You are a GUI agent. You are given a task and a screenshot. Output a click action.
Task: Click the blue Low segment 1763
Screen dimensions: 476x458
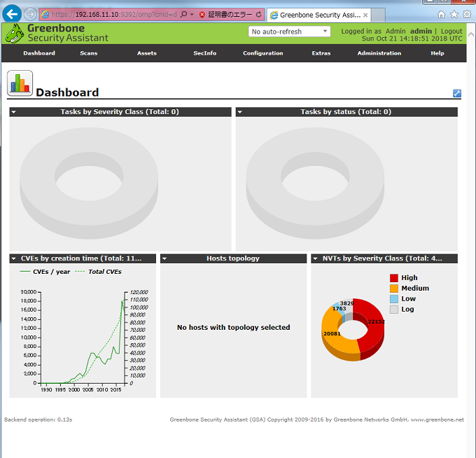pyautogui.click(x=339, y=309)
